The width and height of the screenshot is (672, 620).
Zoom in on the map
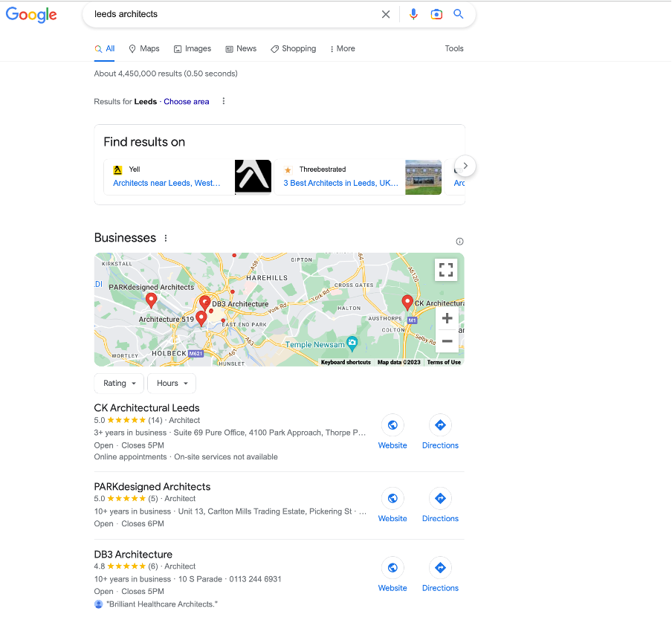point(447,318)
